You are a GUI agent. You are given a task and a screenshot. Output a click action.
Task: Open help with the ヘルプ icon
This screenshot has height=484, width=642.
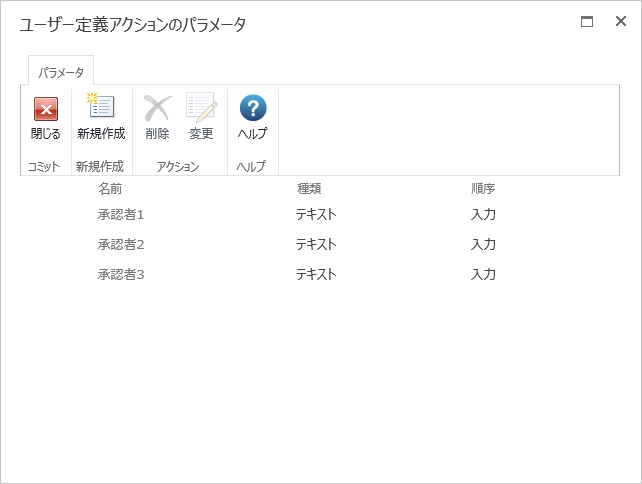[252, 108]
